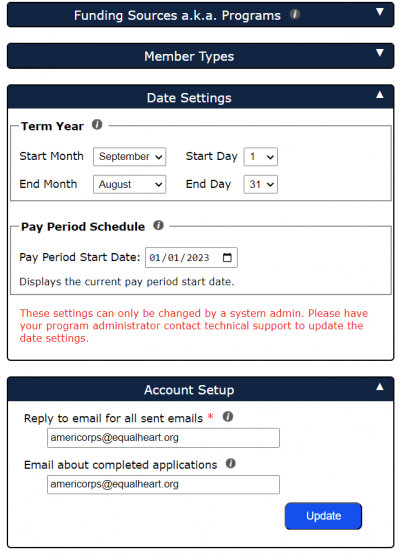Click the Update button
Image resolution: width=400 pixels, height=555 pixels.
pyautogui.click(x=323, y=516)
